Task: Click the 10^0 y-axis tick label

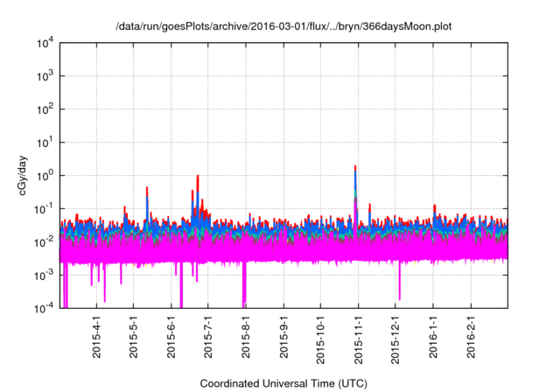Action: 45,175
